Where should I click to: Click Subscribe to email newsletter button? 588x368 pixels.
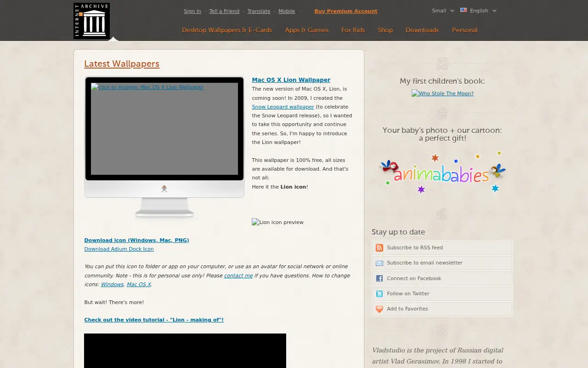click(442, 263)
